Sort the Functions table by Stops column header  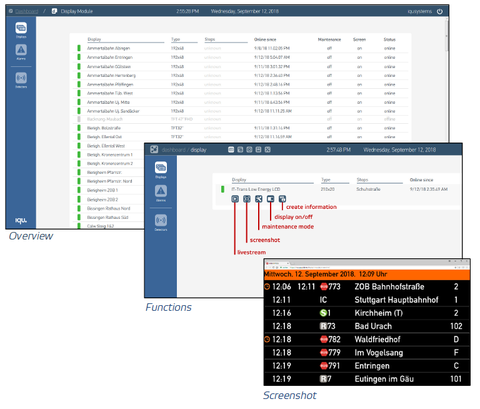362,180
